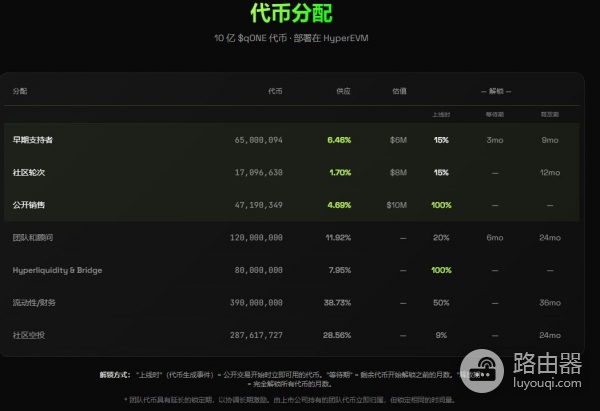This screenshot has width=600, height=411.
Task: Click the bold 解锁方式 footnote label
Action: pos(115,375)
